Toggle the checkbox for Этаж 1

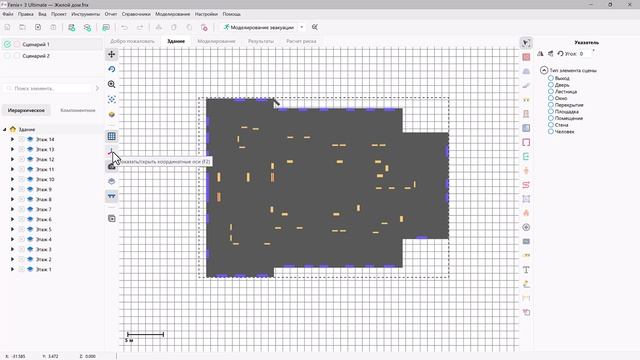pyautogui.click(x=21, y=269)
